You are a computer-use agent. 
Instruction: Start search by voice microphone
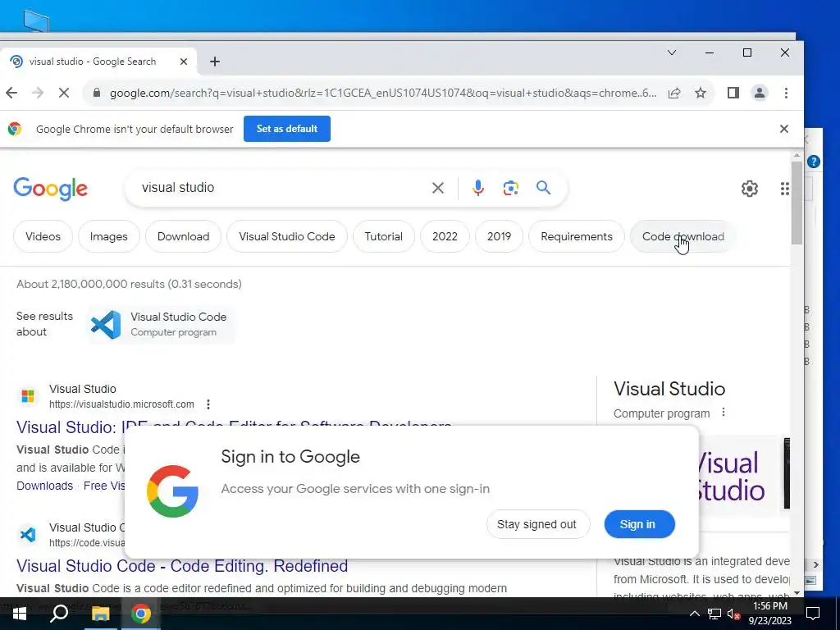tap(478, 188)
